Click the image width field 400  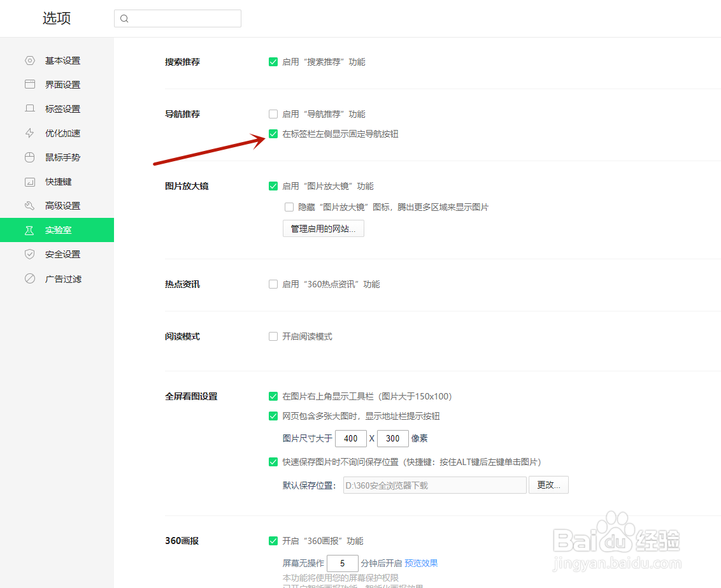coord(351,438)
